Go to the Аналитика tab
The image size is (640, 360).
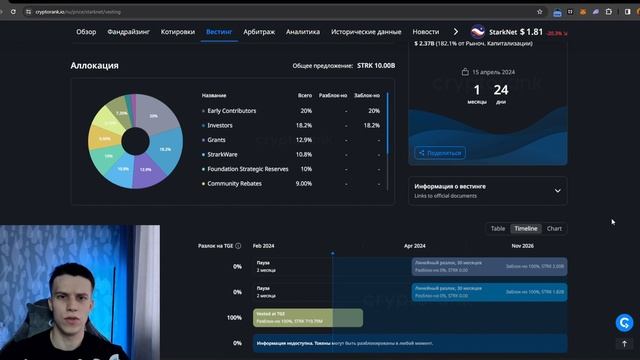(x=303, y=32)
